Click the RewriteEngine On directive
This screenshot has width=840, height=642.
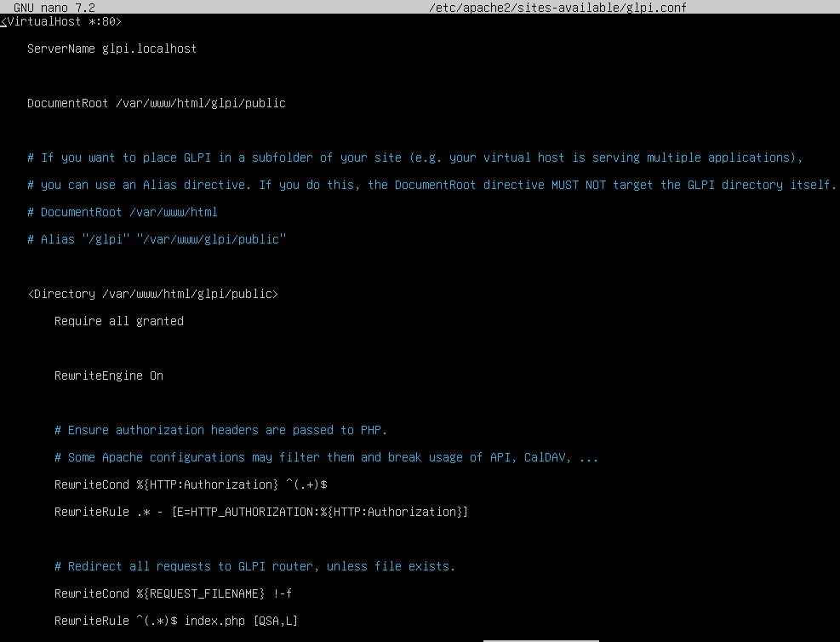tap(108, 375)
